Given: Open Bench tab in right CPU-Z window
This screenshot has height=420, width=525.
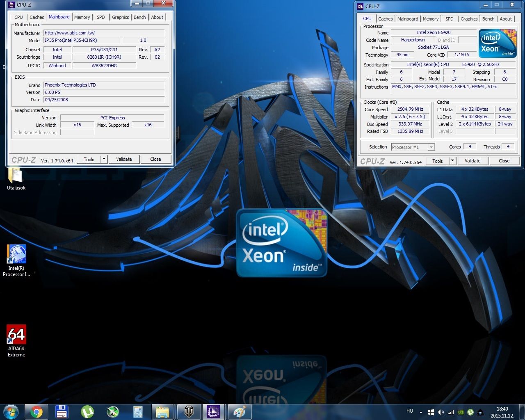Looking at the screenshot, I should click(x=488, y=19).
